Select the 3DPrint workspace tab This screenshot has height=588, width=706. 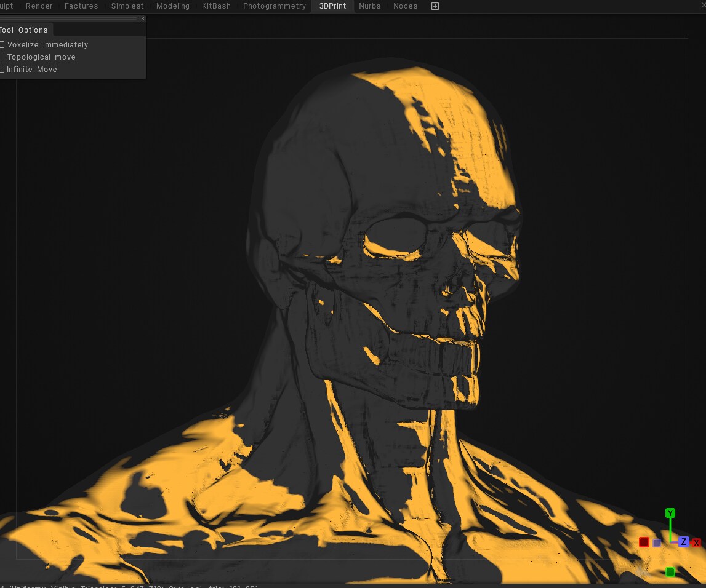(333, 6)
